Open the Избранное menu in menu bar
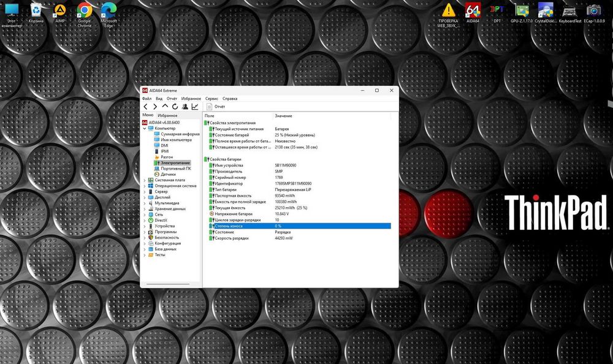613x364 pixels. coord(191,99)
